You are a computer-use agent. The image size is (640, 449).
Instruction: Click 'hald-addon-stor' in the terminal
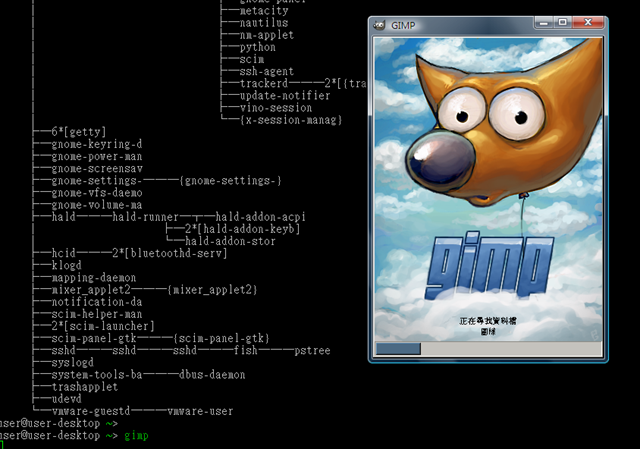click(230, 241)
